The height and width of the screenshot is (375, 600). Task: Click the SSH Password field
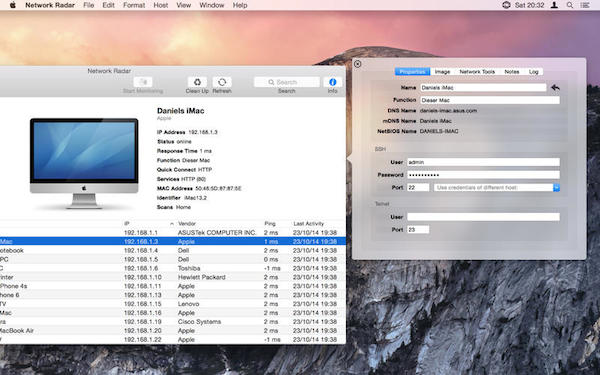(x=483, y=175)
